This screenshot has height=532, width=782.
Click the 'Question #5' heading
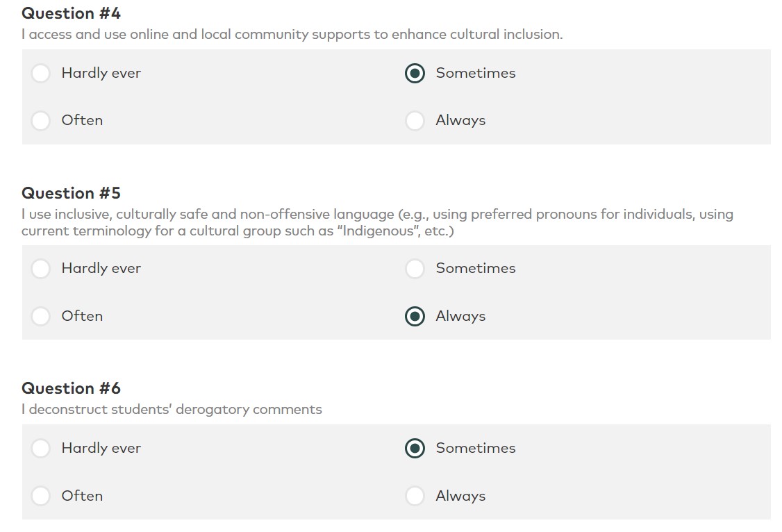72,194
